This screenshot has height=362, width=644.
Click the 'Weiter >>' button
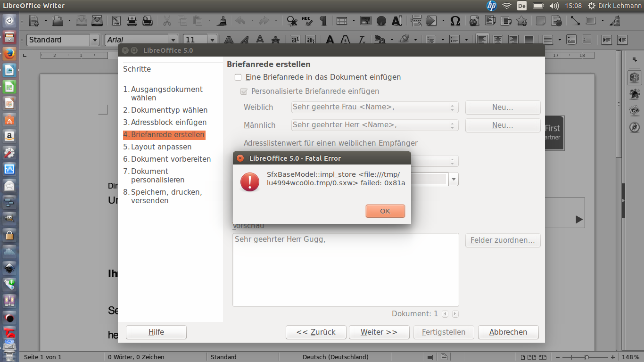pos(379,332)
